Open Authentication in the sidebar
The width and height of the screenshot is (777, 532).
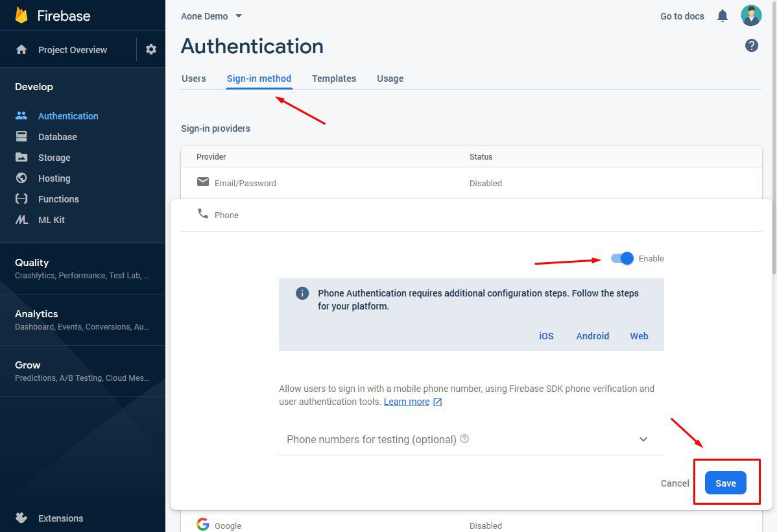[x=68, y=116]
